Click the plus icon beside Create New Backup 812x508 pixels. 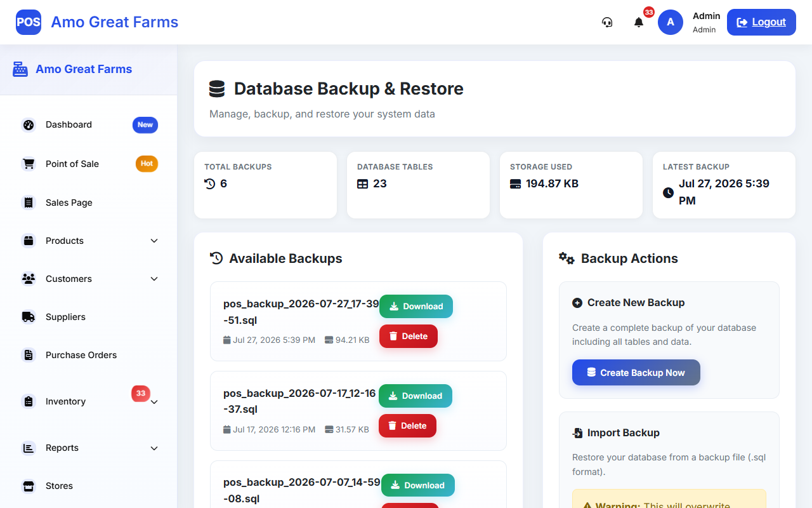(577, 303)
